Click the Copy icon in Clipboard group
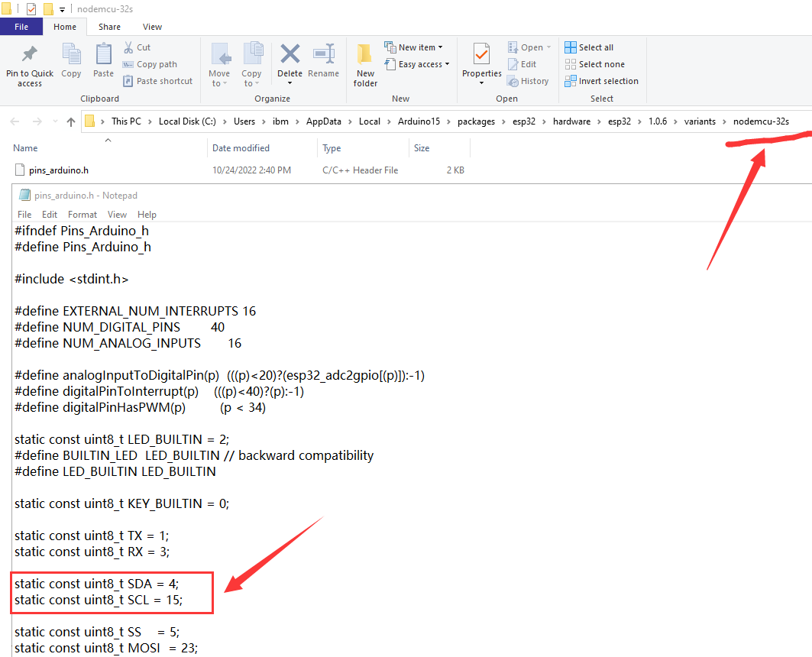 point(71,55)
